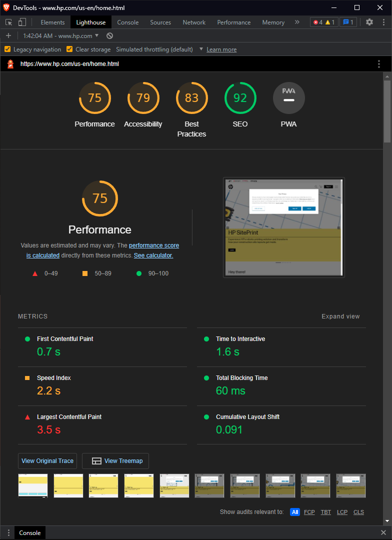The width and height of the screenshot is (392, 540).
Task: Click the blue issues message badge
Action: (x=348, y=22)
